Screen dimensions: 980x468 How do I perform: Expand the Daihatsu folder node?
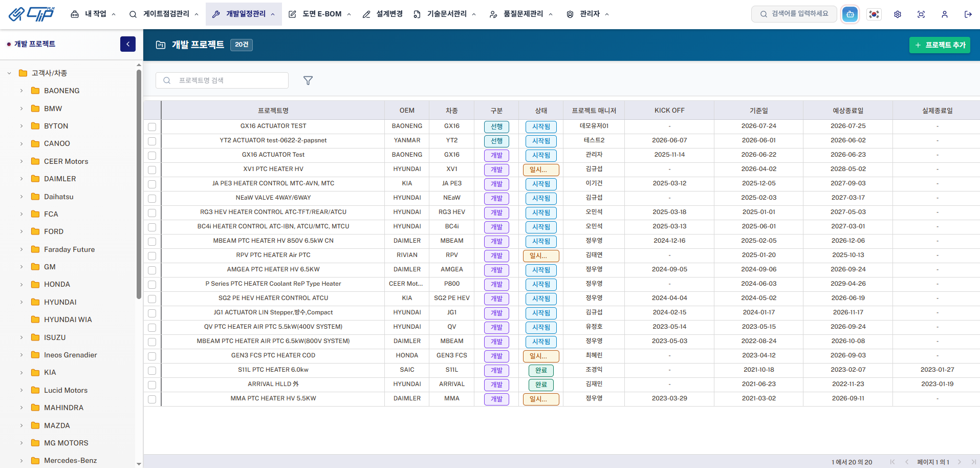click(21, 197)
